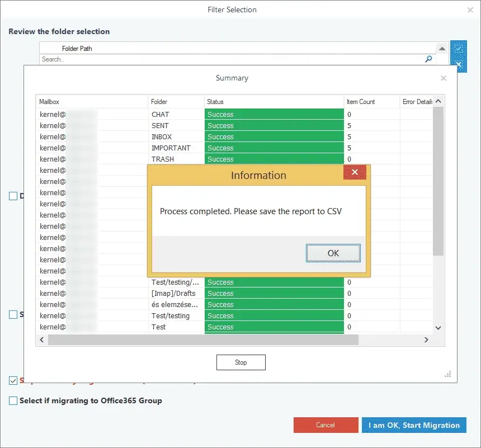Close the Filter Selection window

click(470, 10)
